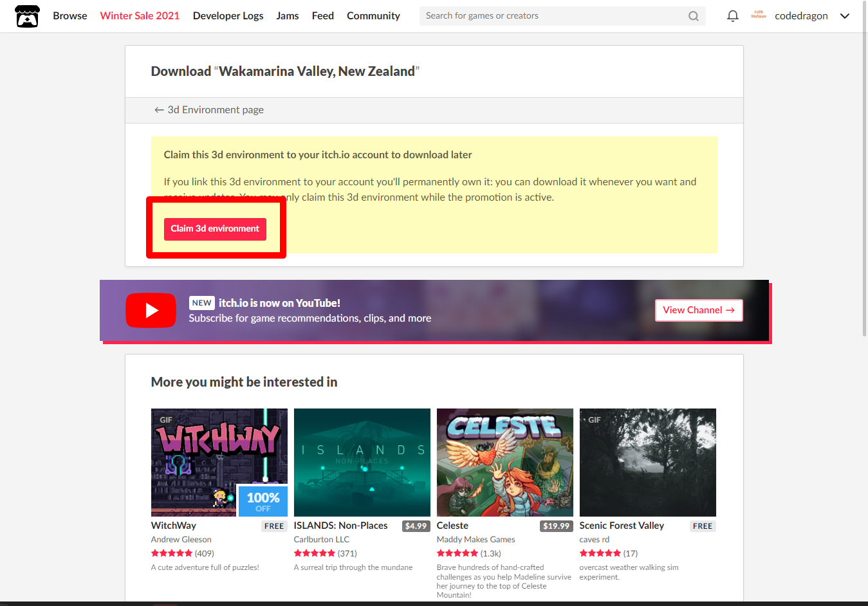Open ISLANDS: Non-Places thumbnail
Screen dimensions: 868x606
[x=362, y=463]
